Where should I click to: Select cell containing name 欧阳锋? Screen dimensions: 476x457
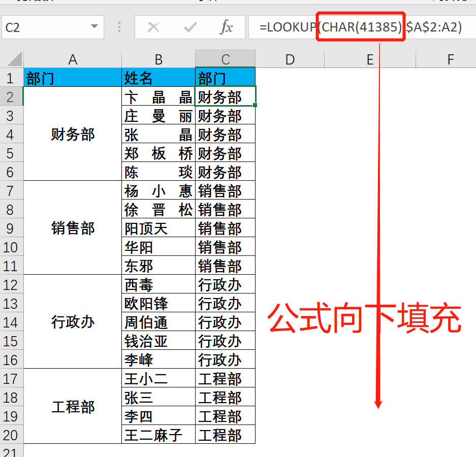158,304
